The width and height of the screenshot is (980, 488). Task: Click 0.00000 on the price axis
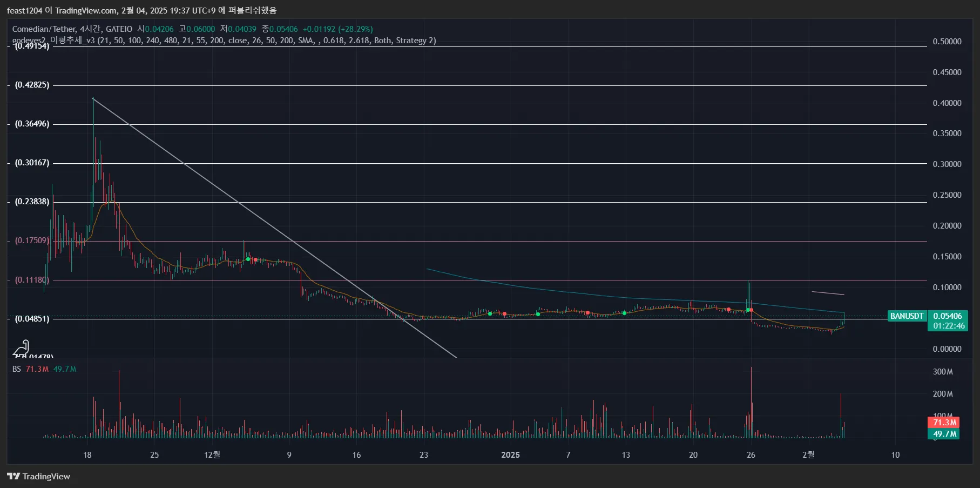pos(947,349)
